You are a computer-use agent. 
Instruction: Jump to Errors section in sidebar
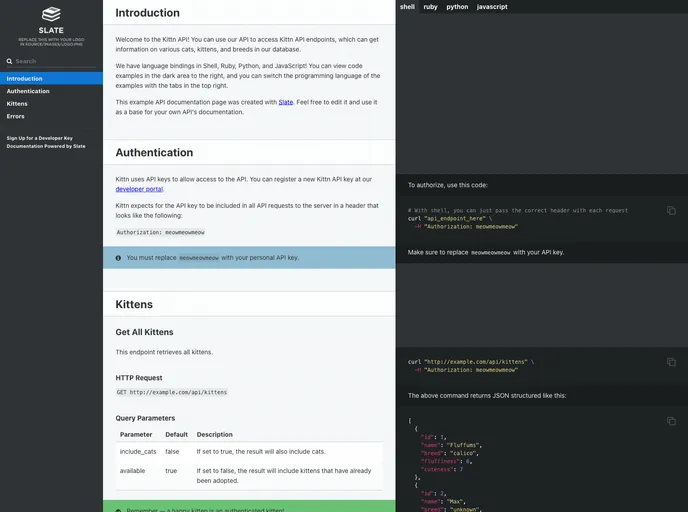click(16, 116)
